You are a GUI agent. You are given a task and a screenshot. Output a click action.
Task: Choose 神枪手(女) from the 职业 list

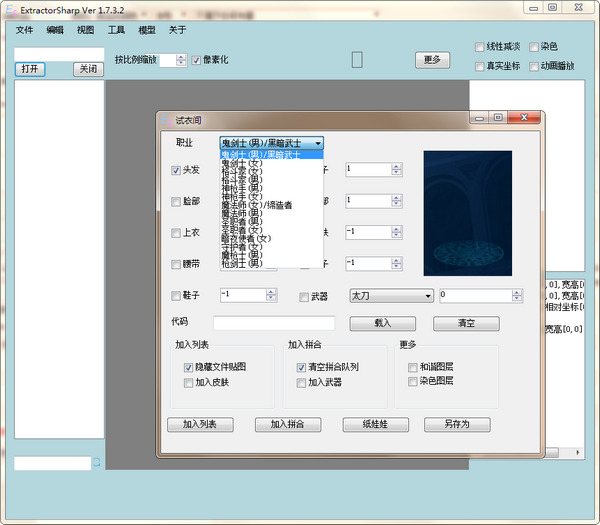[272, 197]
